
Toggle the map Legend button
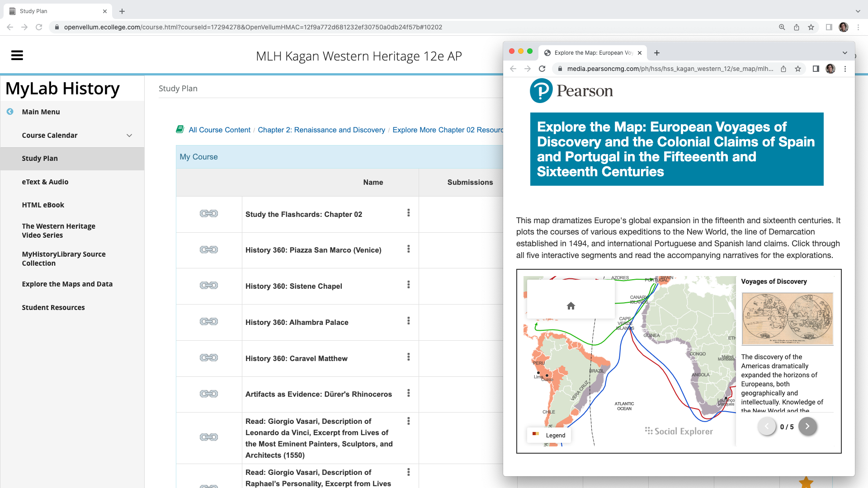pyautogui.click(x=549, y=435)
